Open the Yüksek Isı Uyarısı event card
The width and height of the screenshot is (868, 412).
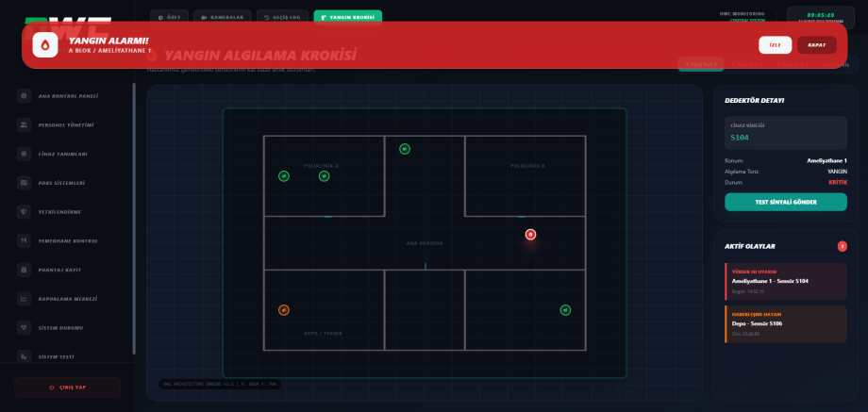(x=786, y=282)
